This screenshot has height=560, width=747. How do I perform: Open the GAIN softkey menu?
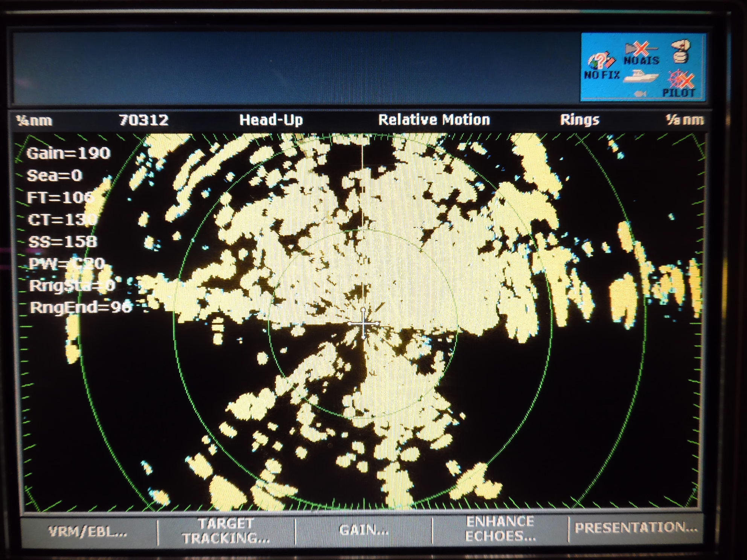(364, 530)
